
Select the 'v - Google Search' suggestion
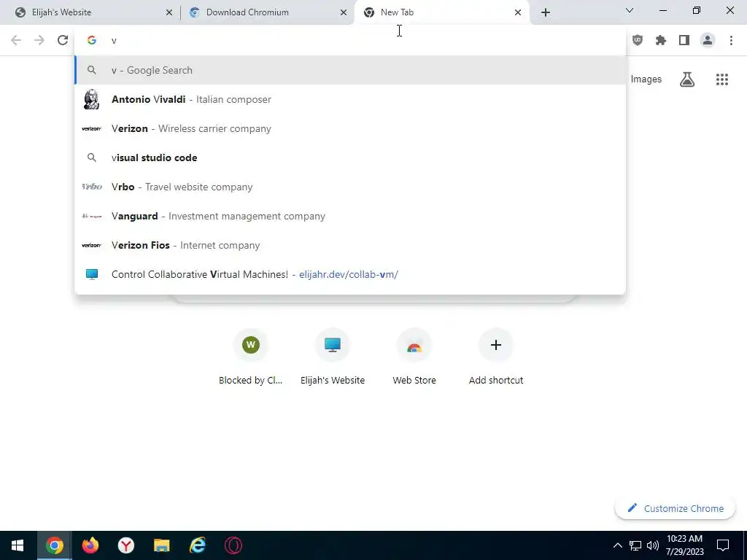point(350,71)
